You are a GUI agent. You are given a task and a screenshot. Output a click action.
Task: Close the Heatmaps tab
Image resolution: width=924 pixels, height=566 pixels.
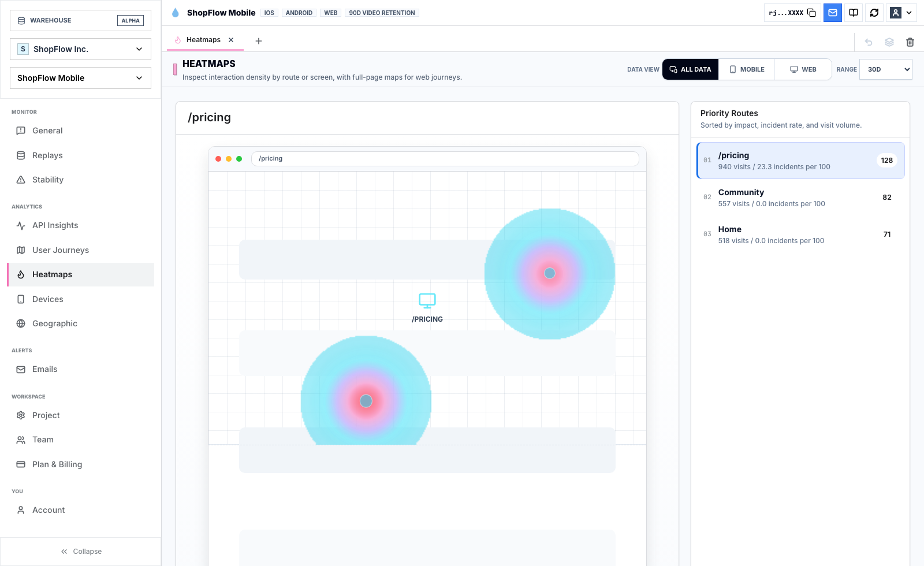coord(231,40)
